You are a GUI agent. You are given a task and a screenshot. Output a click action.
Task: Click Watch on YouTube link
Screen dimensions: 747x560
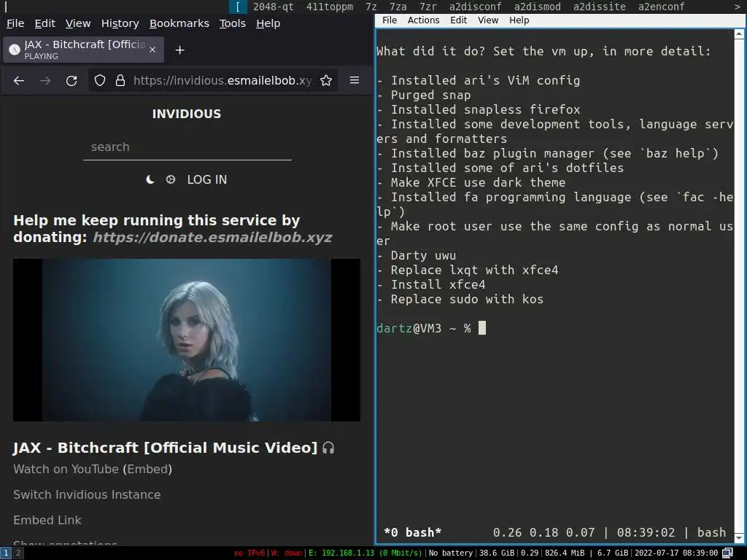click(x=66, y=469)
